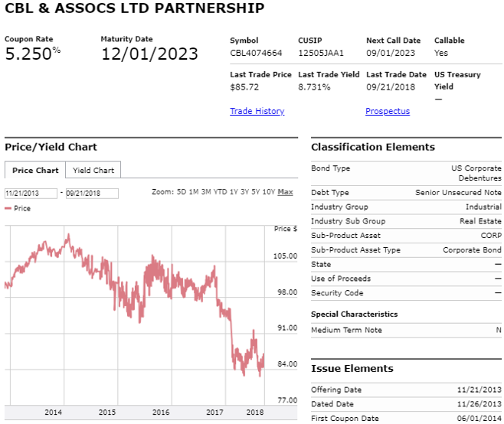Open the Trade History link

point(257,111)
